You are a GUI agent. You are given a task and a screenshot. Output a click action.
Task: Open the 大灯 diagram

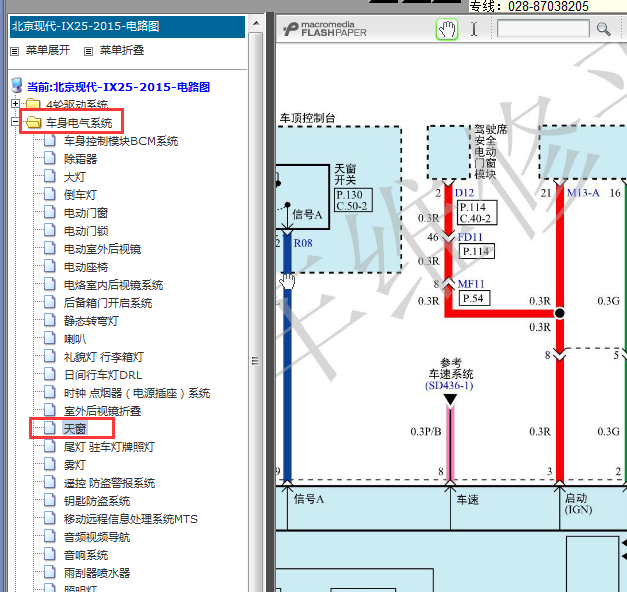pos(75,177)
